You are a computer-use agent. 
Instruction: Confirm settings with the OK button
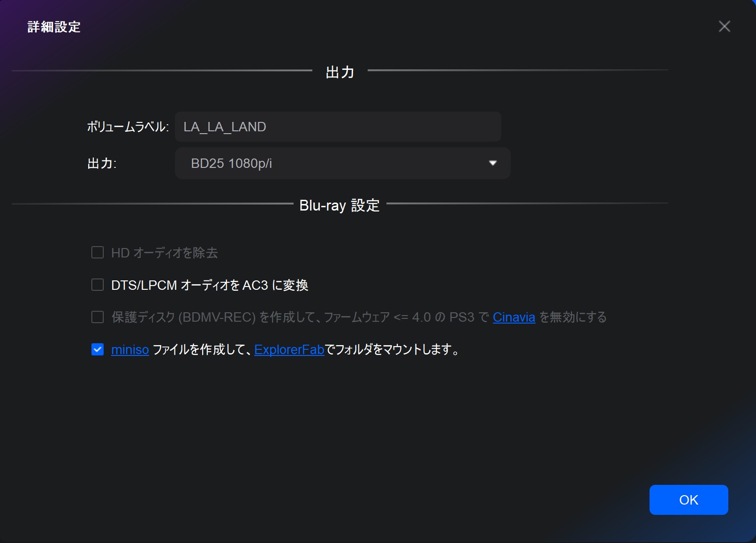pos(688,500)
